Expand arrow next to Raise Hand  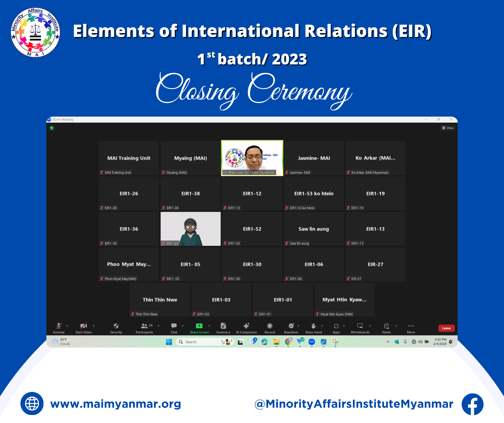(x=322, y=326)
